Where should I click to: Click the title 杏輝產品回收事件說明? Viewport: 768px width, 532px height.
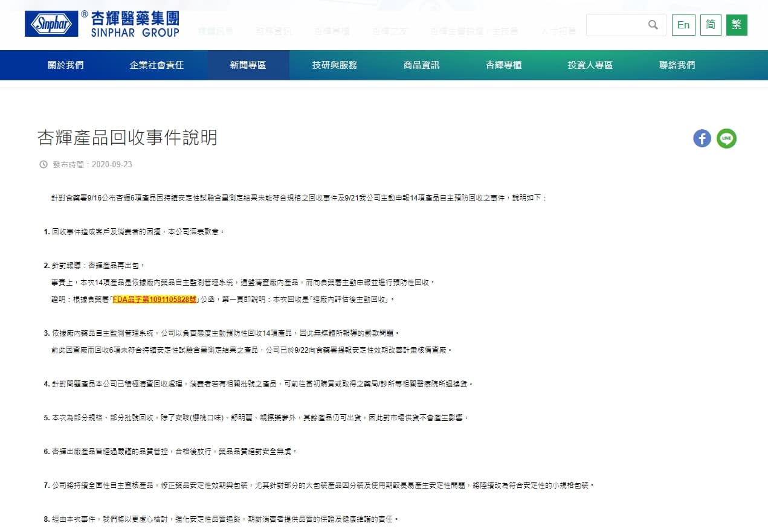pyautogui.click(x=127, y=138)
